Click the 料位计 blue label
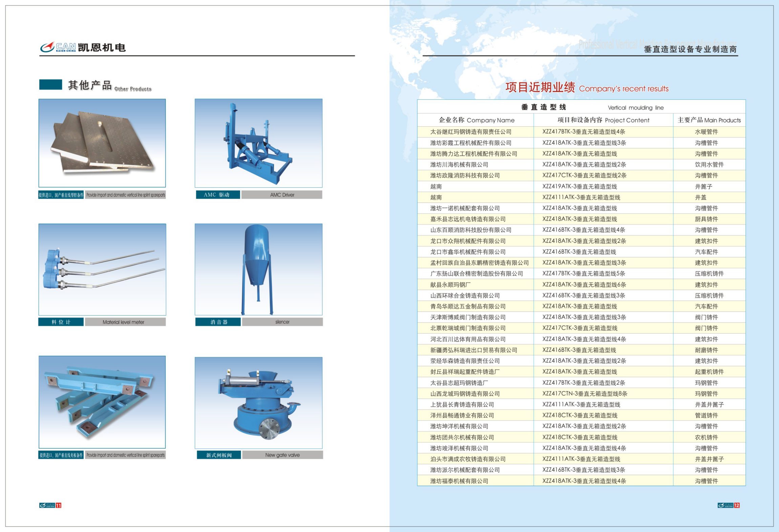The width and height of the screenshot is (779, 532). [x=61, y=322]
